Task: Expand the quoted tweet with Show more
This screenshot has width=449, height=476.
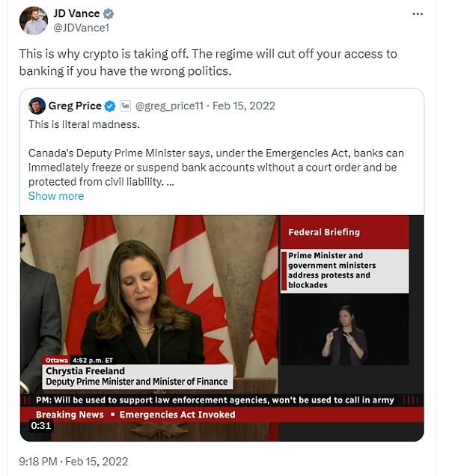Action: (56, 196)
